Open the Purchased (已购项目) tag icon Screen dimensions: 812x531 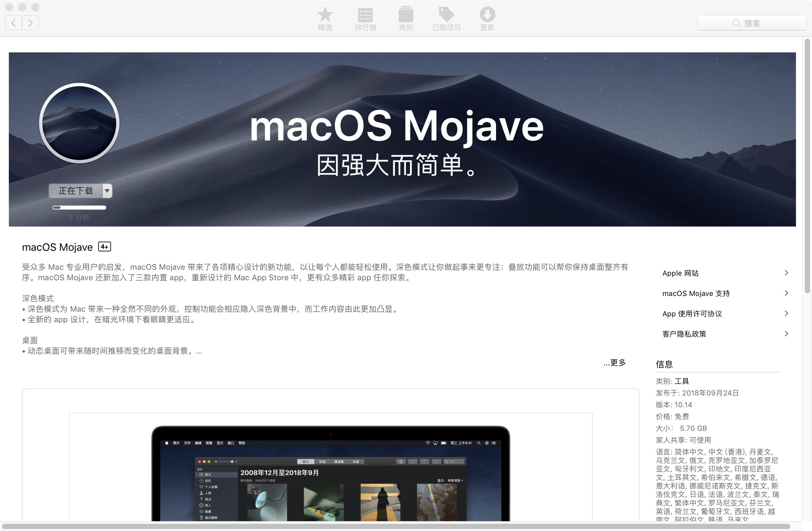[446, 15]
